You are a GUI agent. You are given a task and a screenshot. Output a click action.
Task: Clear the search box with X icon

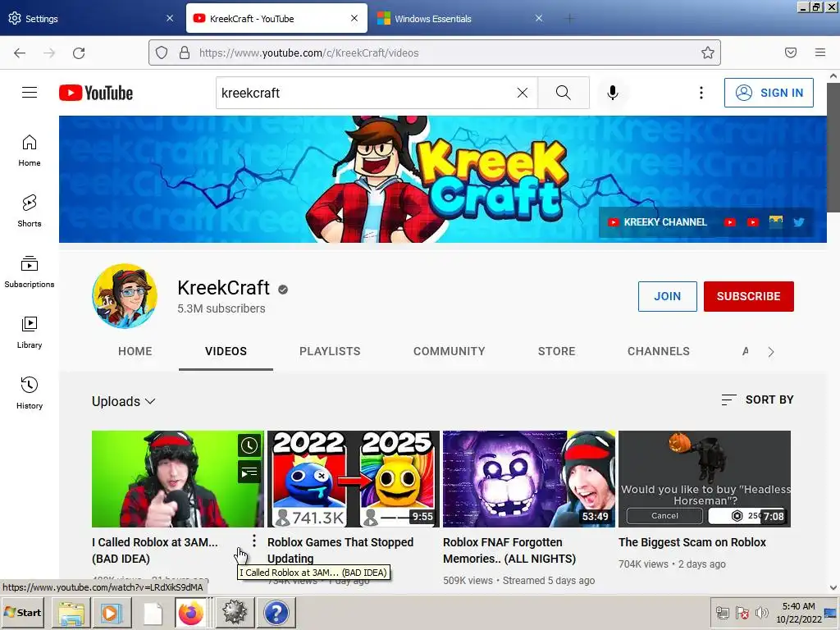coord(523,93)
